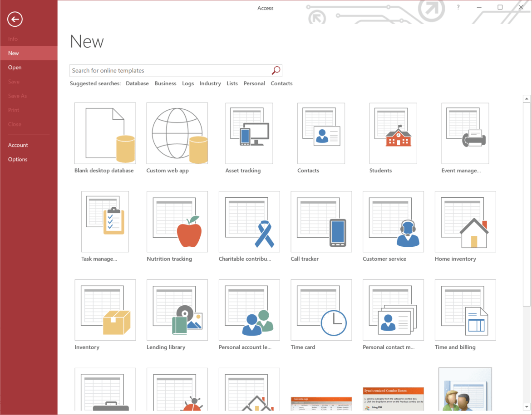Select the Personal contact manager template
532x415 pixels.
click(393, 310)
